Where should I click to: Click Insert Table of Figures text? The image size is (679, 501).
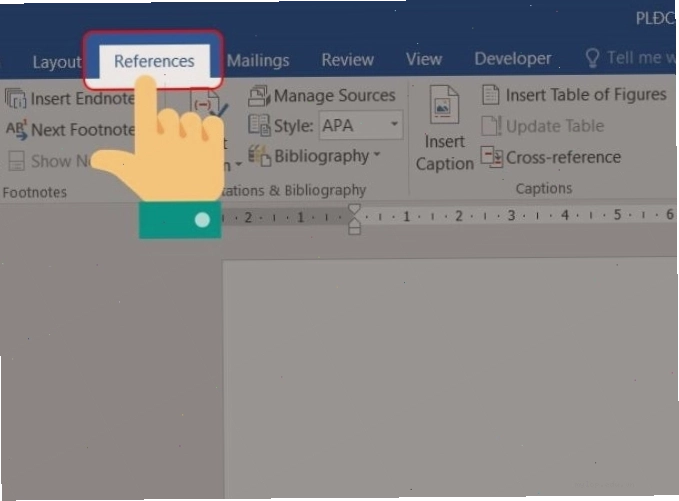[586, 94]
